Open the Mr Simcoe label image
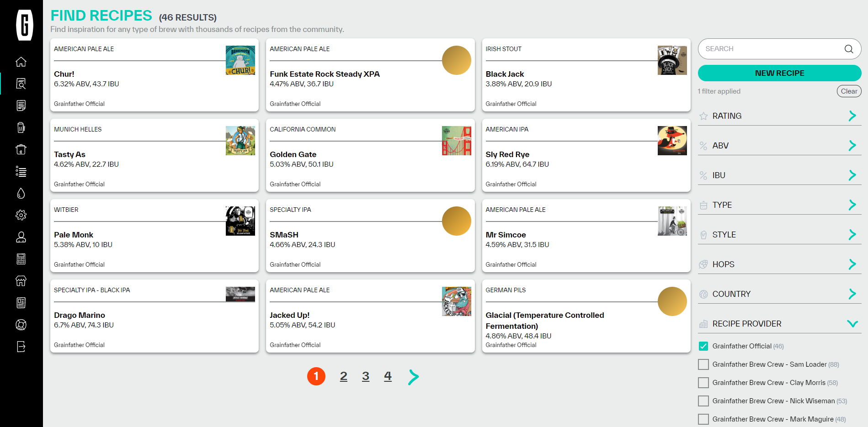This screenshot has height=427, width=868. tap(672, 221)
